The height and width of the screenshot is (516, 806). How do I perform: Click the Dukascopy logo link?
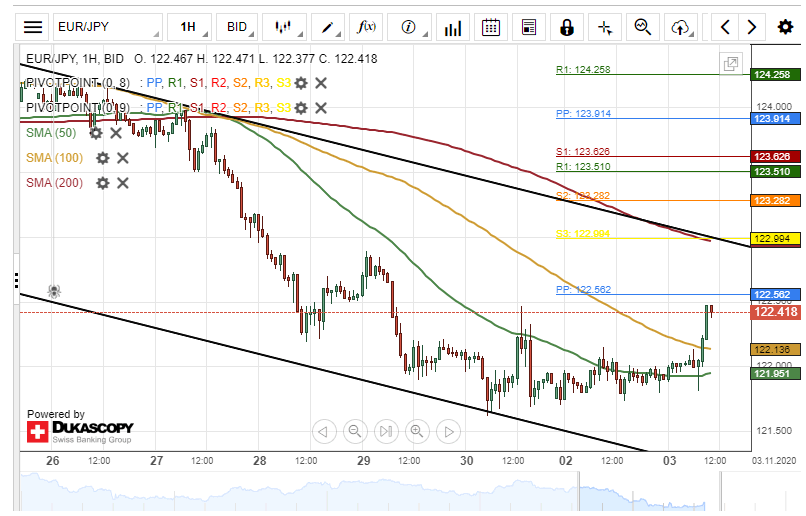(x=80, y=431)
